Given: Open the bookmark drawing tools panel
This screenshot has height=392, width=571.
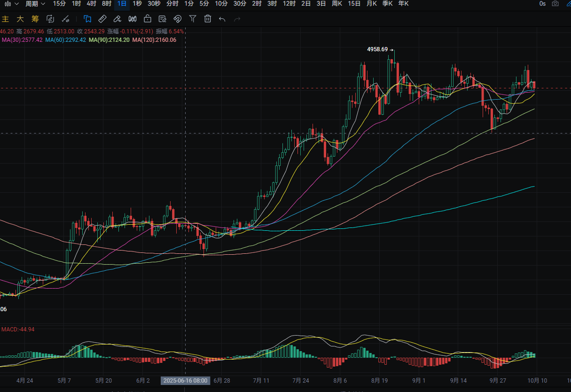Looking at the screenshot, I should (x=87, y=19).
